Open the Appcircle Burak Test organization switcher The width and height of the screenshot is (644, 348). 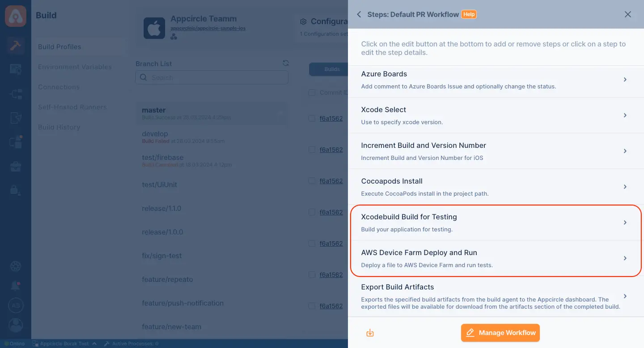(x=64, y=344)
